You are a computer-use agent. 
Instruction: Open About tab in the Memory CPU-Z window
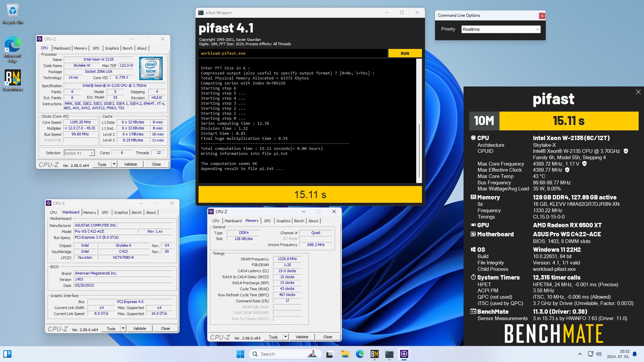[x=313, y=221]
